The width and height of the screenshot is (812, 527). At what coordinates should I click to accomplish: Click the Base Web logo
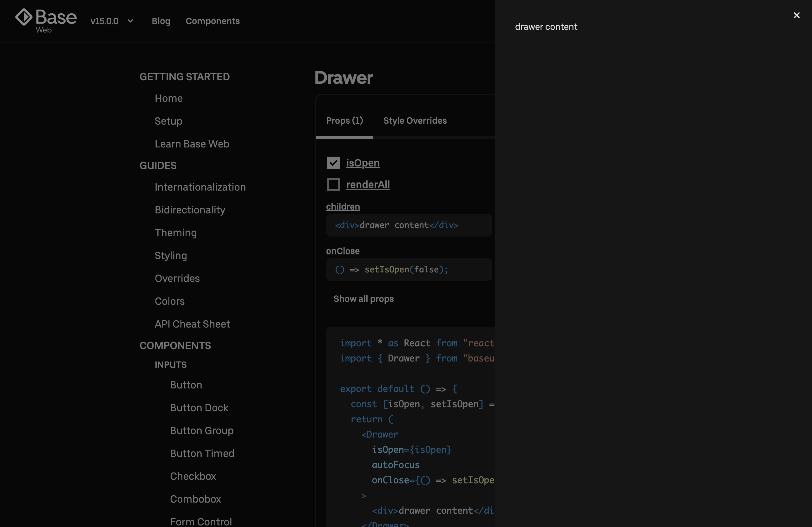click(x=46, y=21)
